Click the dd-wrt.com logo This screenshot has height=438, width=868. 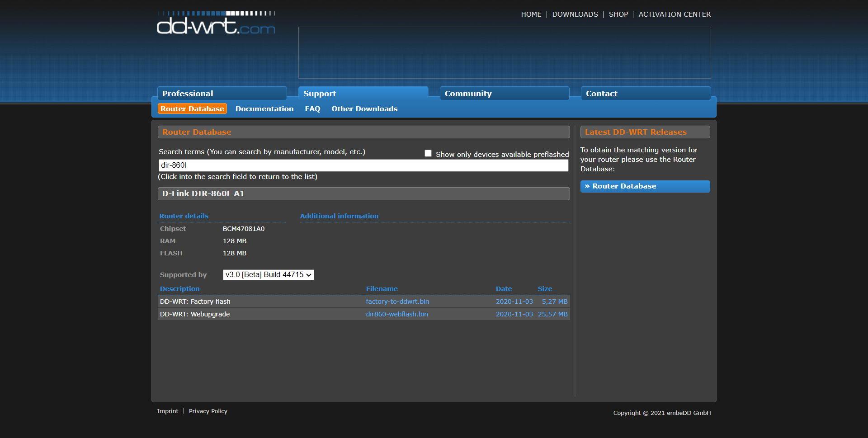click(216, 23)
